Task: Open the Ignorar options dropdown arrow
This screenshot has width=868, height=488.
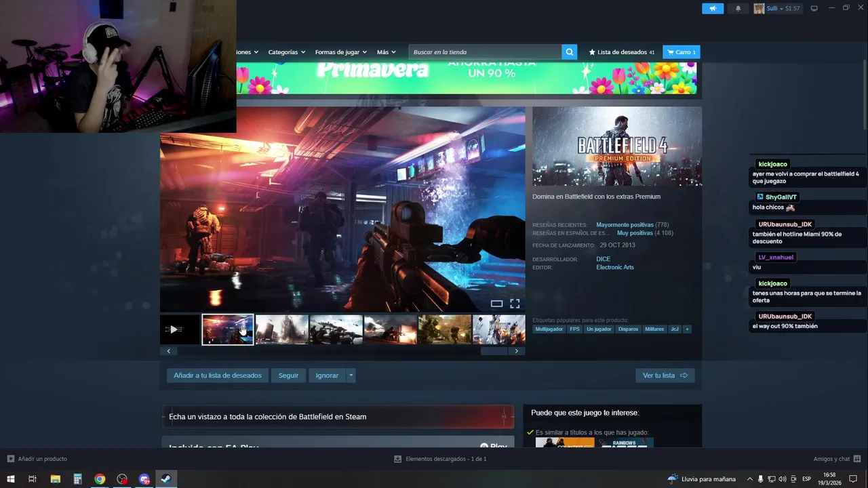Action: [x=351, y=375]
